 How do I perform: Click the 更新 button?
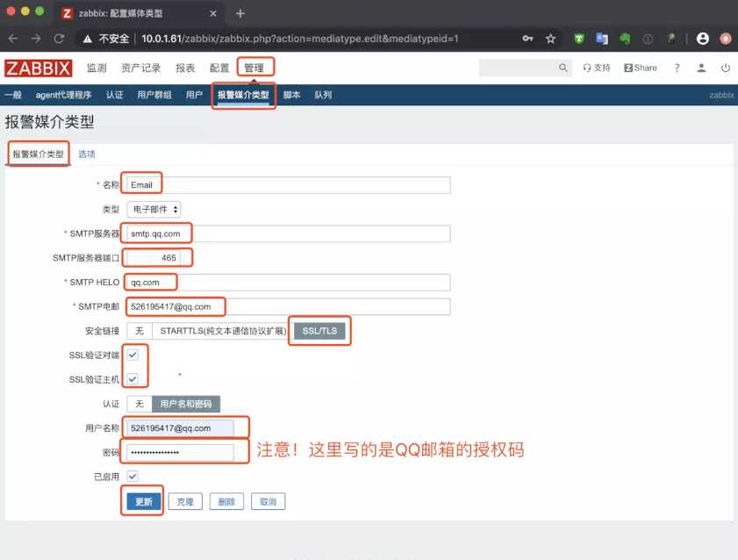pyautogui.click(x=144, y=502)
